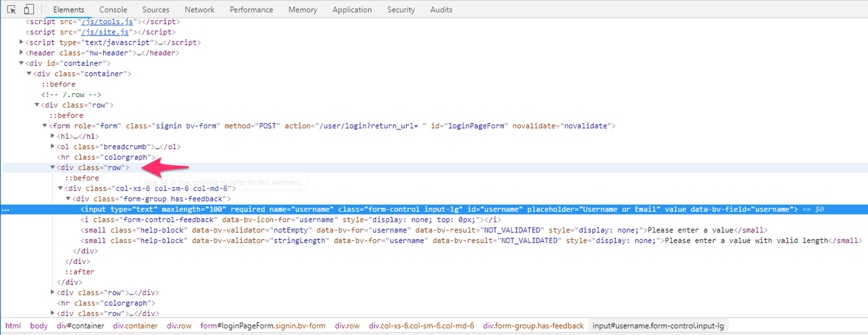Image resolution: width=868 pixels, height=335 pixels.
Task: Activate the inspect element picker icon
Action: click(12, 10)
